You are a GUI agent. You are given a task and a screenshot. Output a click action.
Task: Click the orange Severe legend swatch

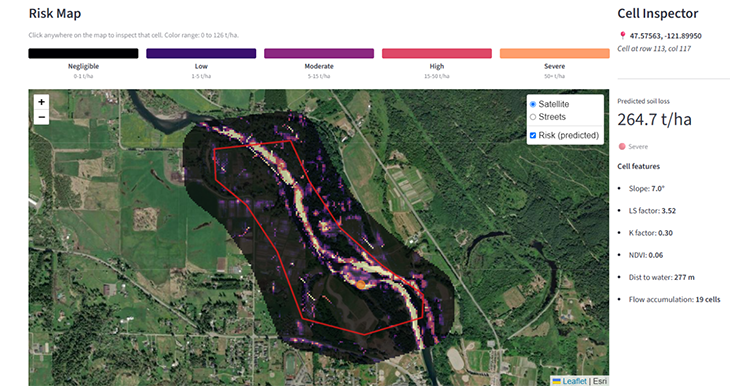point(554,54)
